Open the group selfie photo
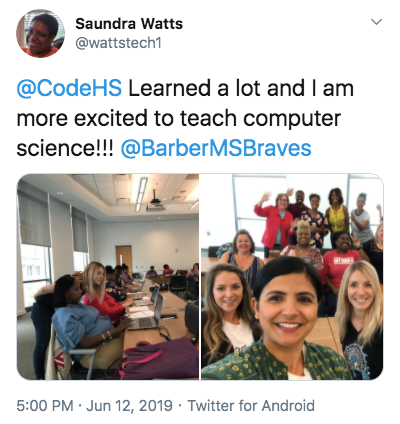This screenshot has width=400, height=424. [292, 277]
